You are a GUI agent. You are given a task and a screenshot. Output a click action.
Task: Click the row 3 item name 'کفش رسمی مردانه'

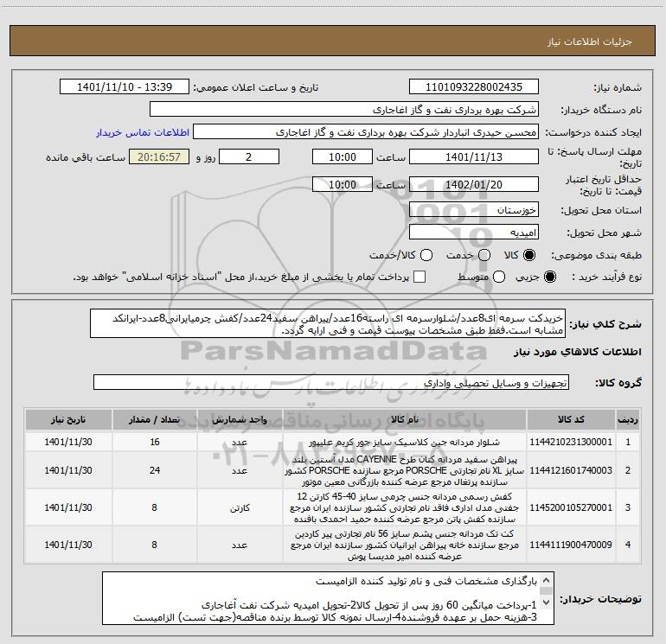click(405, 507)
